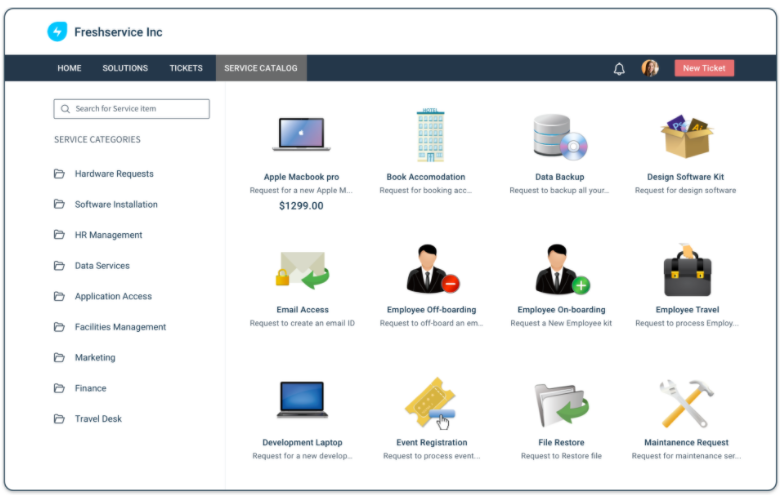Open the HR Management category folder
Viewport: 782px width, 495px height.
click(x=108, y=235)
